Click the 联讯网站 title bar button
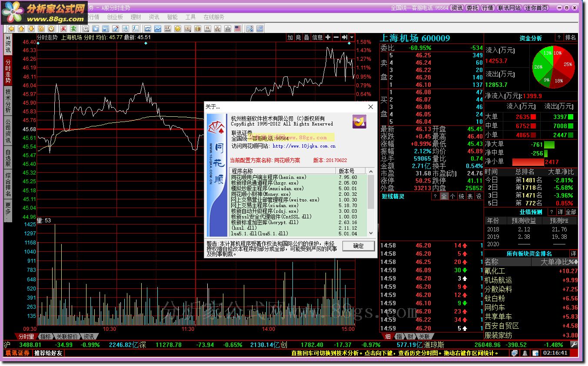The height and width of the screenshot is (366, 588). coord(509,8)
